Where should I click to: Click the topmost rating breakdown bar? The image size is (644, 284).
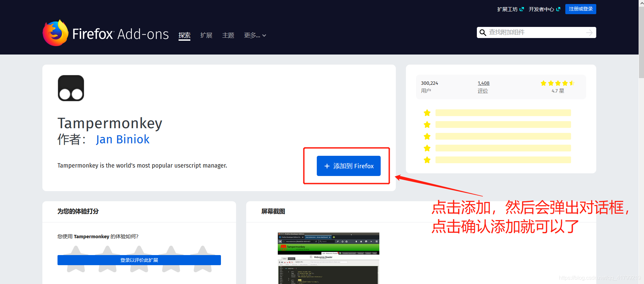point(503,113)
